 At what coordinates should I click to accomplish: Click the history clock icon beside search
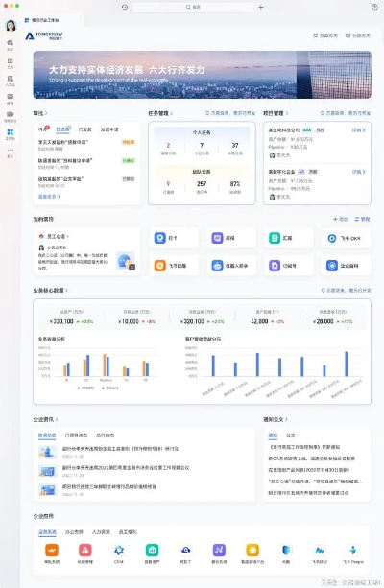125,7
